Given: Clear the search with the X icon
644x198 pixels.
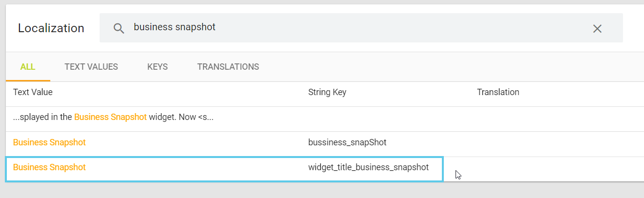Looking at the screenshot, I should click(597, 28).
